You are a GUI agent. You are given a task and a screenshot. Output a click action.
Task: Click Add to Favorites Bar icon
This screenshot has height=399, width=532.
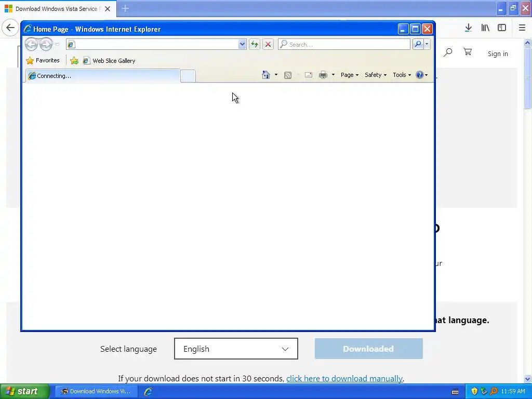[74, 61]
